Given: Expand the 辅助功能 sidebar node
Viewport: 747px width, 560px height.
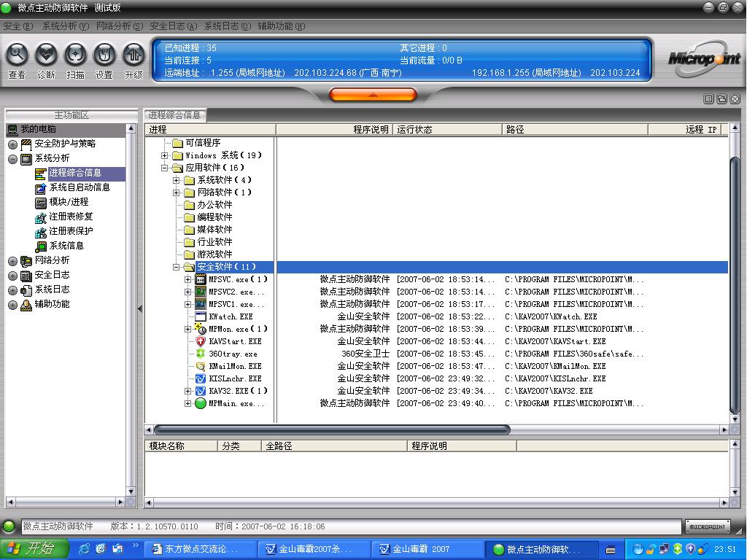Looking at the screenshot, I should tap(13, 306).
